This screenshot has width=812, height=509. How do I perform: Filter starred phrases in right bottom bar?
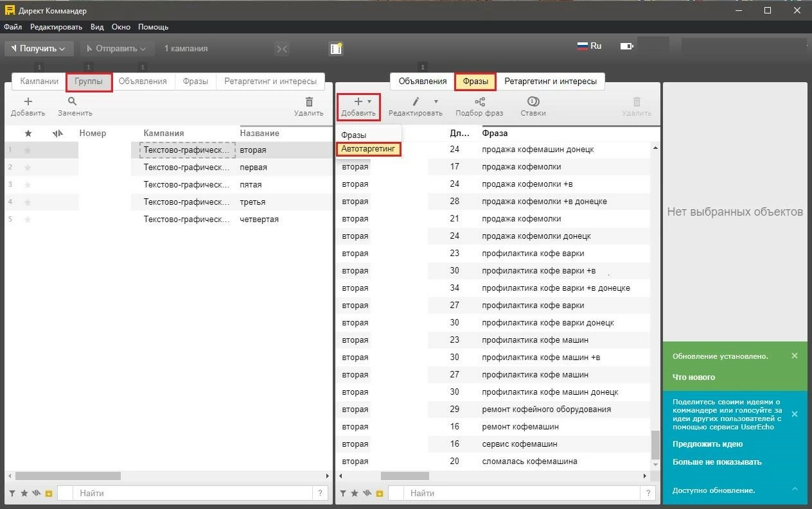(x=355, y=493)
